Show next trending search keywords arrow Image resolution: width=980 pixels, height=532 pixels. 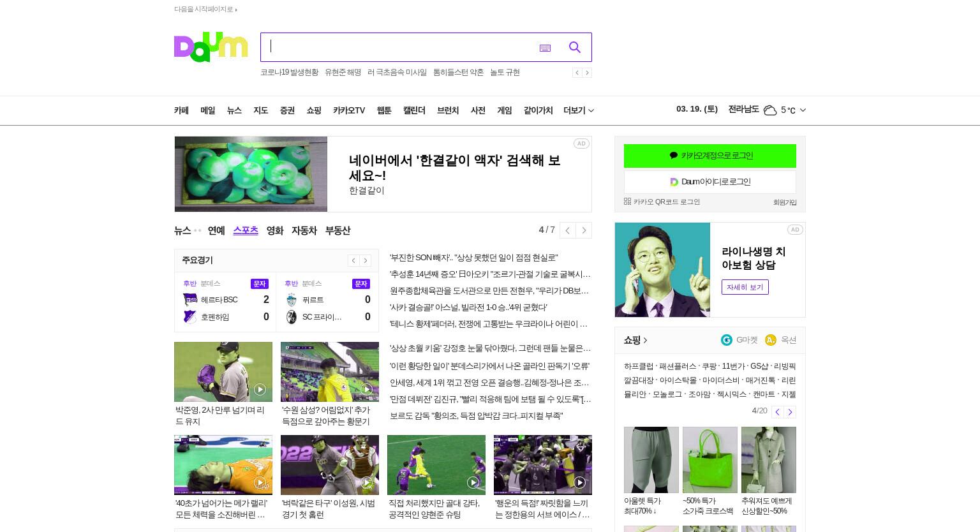coord(587,73)
